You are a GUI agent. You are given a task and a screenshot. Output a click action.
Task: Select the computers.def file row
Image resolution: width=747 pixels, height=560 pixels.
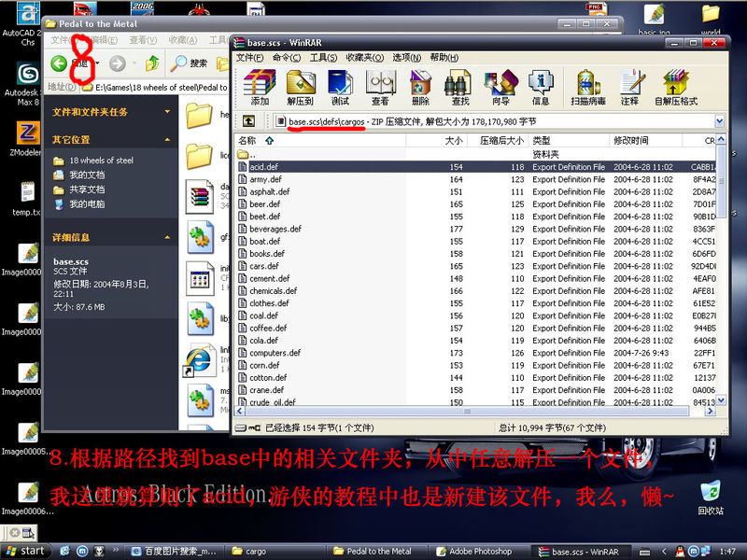[x=475, y=353]
